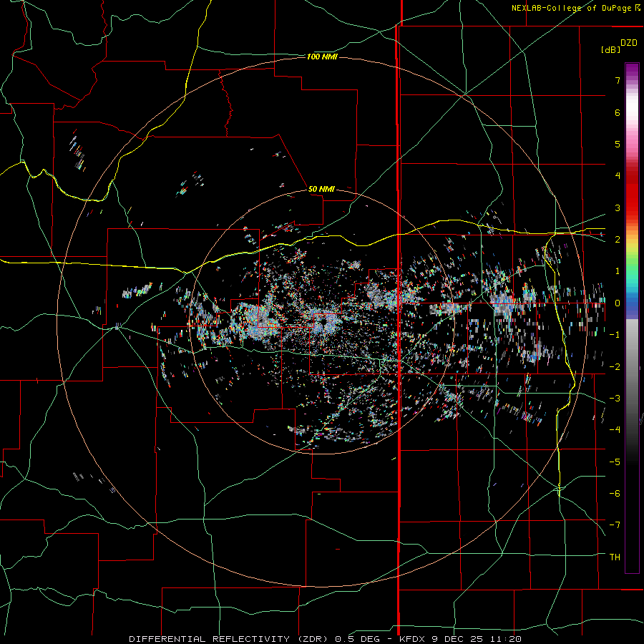Click the TH threshold label on the scale

coord(615,557)
